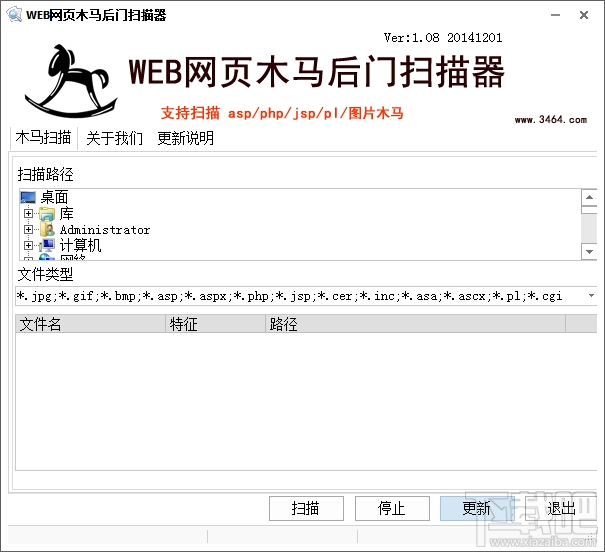605x552 pixels.
Task: Click the rocking horse logo image
Action: point(71,81)
